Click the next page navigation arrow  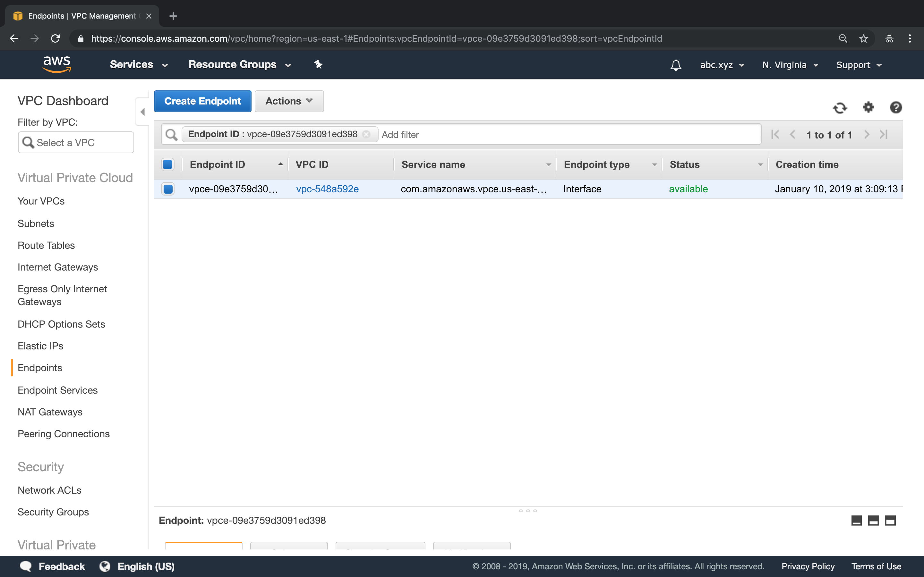(x=867, y=135)
